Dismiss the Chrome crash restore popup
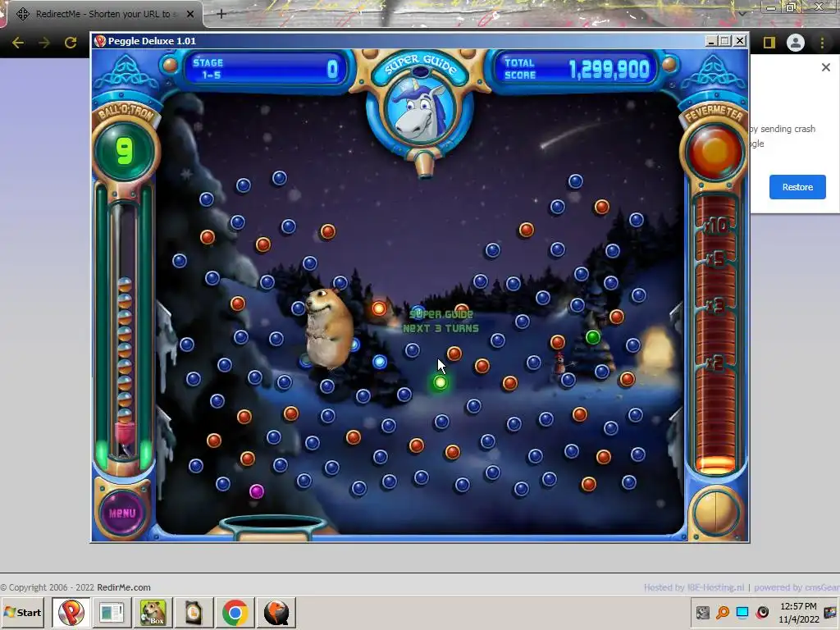Viewport: 840px width, 630px height. coord(825,67)
